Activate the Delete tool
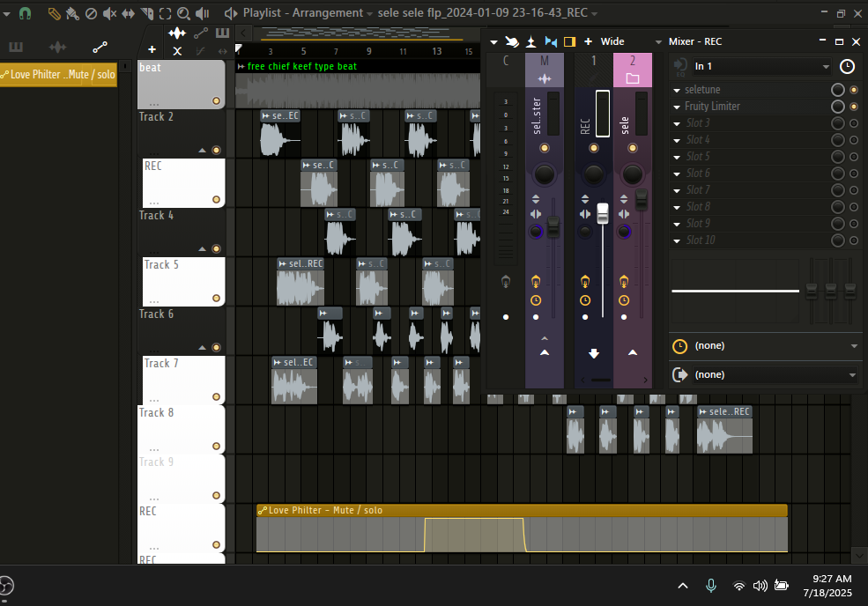 [x=92, y=13]
